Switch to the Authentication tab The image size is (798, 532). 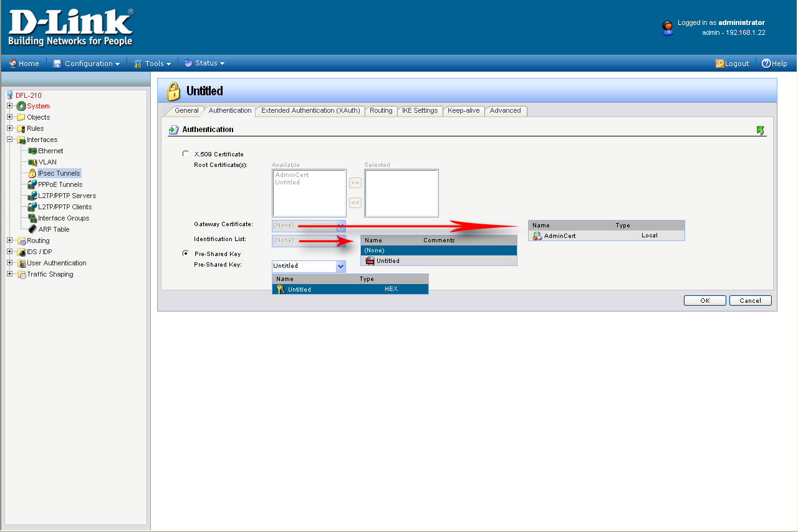(x=230, y=111)
